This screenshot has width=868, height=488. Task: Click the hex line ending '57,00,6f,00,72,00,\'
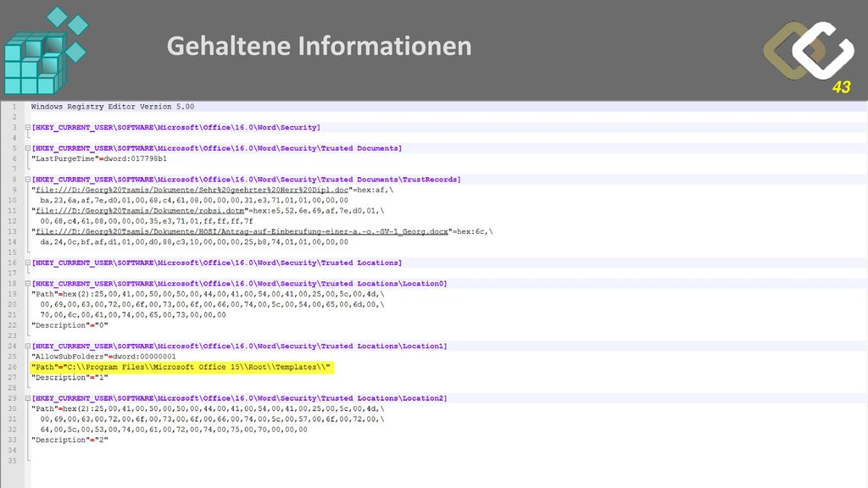(x=212, y=419)
